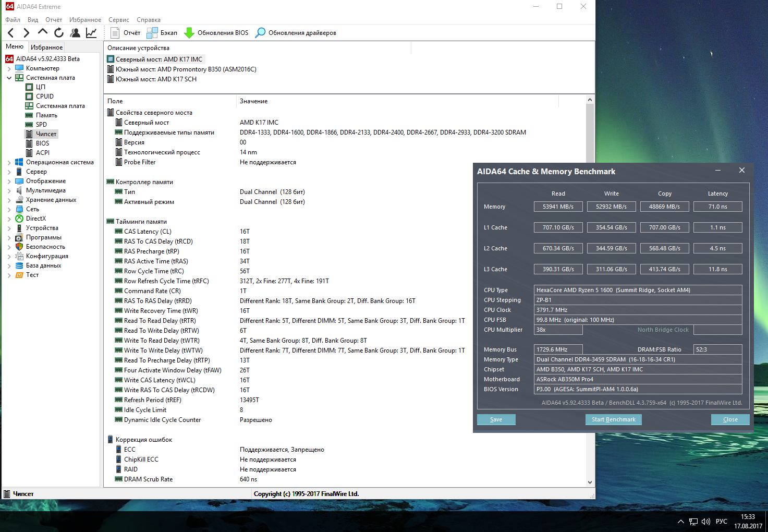Select Южный мост AMD Promontory B350 device
768x532 pixels.
[186, 69]
